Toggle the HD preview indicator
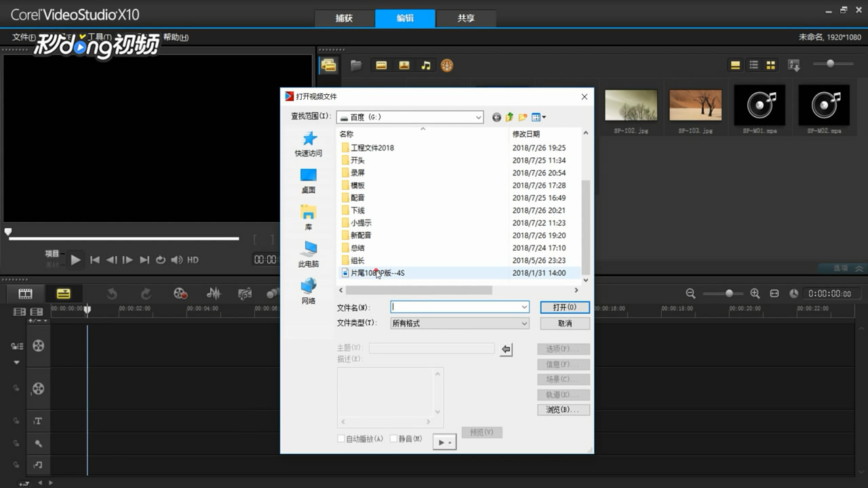 click(x=193, y=260)
